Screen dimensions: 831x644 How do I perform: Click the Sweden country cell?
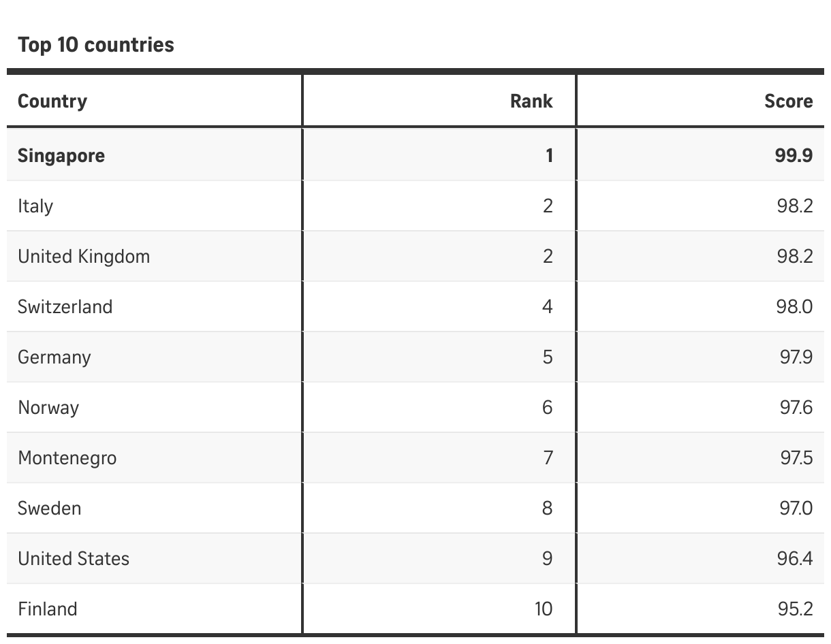tap(49, 508)
